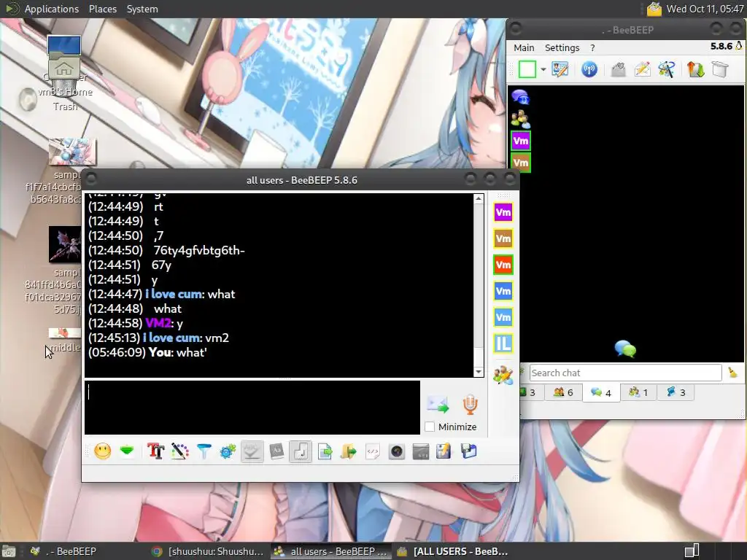747x560 pixels.
Task: Click the edit group members icon in chat sidebar
Action: click(x=503, y=376)
